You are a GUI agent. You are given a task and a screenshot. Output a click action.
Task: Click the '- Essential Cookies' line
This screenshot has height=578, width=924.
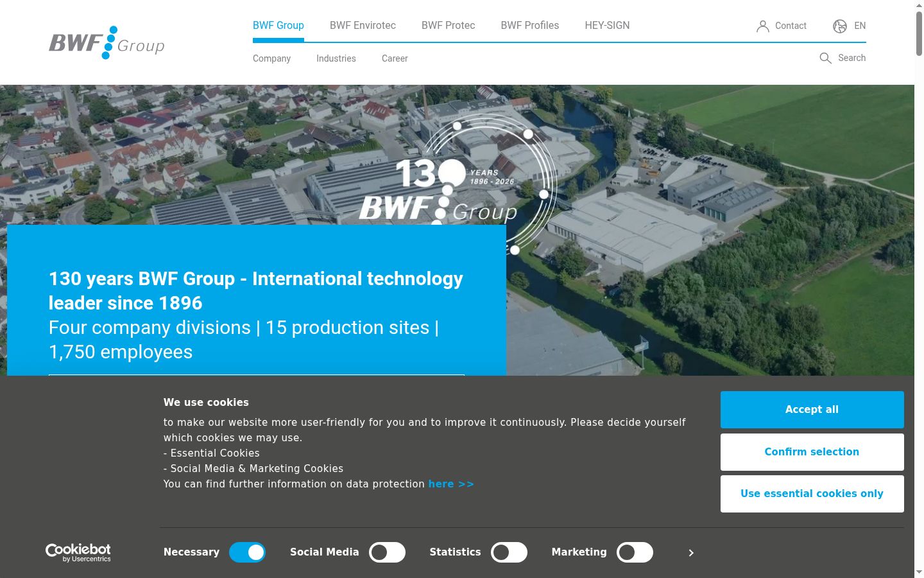[212, 453]
